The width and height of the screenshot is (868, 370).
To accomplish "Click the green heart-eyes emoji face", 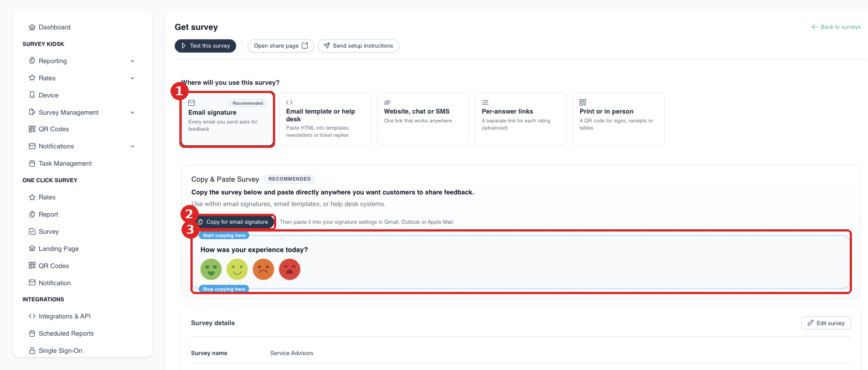I will (211, 270).
